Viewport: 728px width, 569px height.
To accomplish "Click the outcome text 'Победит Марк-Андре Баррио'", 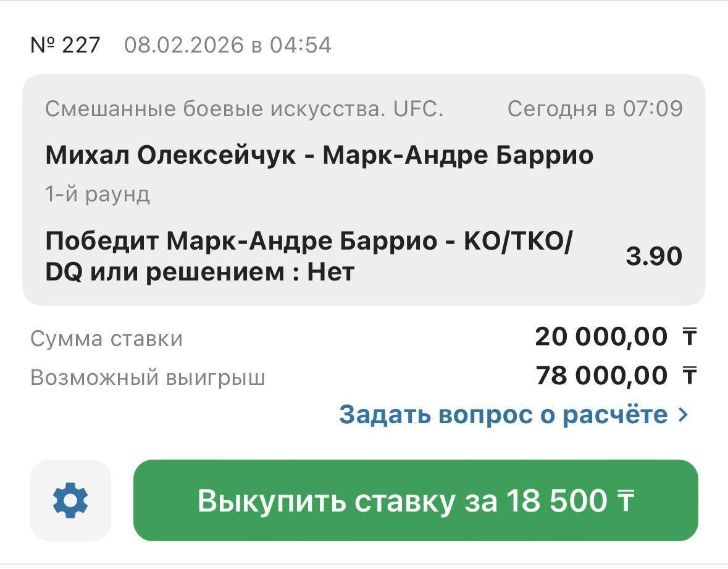I will coord(241,241).
